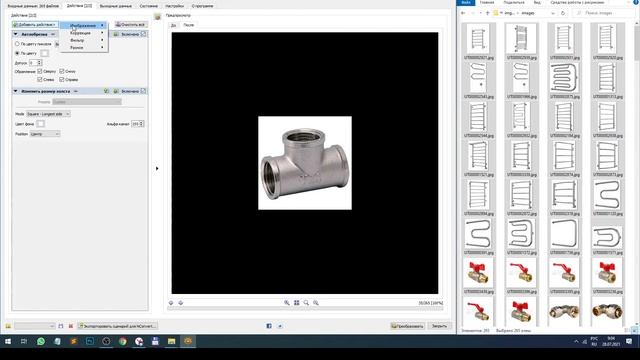This screenshot has width=640, height=360.
Task: Switch to the Настройки tab
Action: click(175, 6)
